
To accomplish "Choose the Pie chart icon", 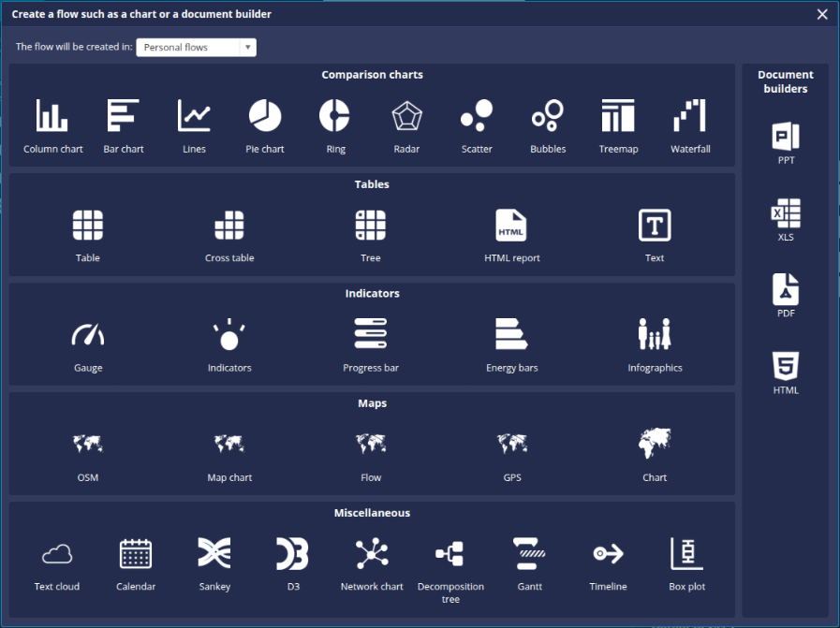I will [265, 116].
